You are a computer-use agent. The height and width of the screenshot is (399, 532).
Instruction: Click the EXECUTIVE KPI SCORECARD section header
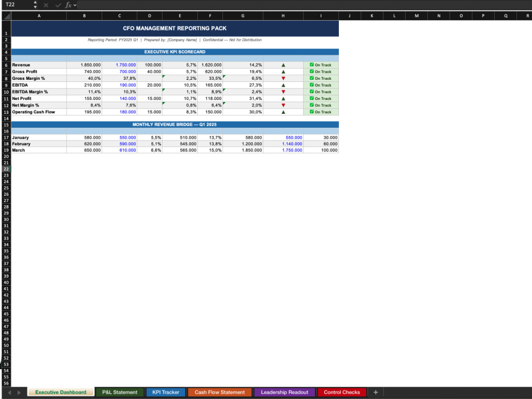click(x=174, y=52)
